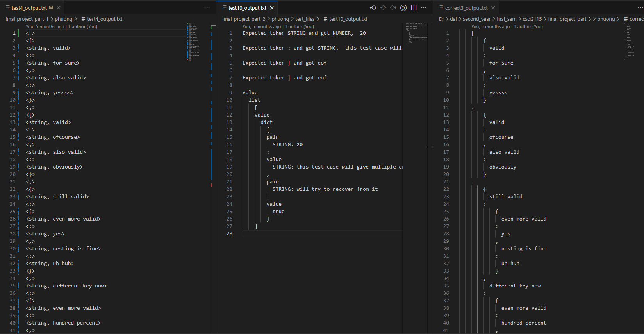Open more actions for the left editor group
This screenshot has width=644, height=334.
[207, 8]
